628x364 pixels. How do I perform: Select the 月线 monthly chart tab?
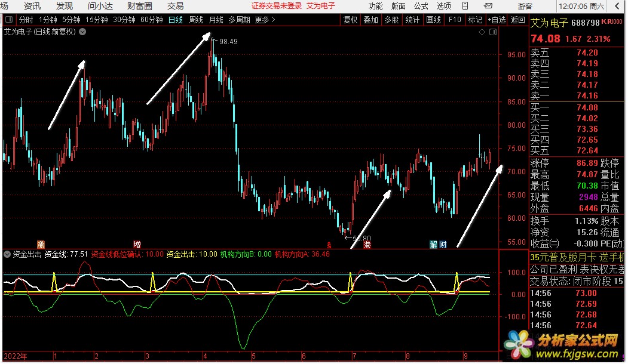coord(216,20)
